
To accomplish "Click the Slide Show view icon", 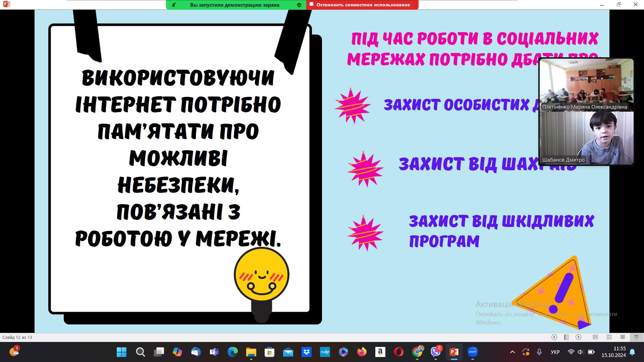I will (636, 337).
